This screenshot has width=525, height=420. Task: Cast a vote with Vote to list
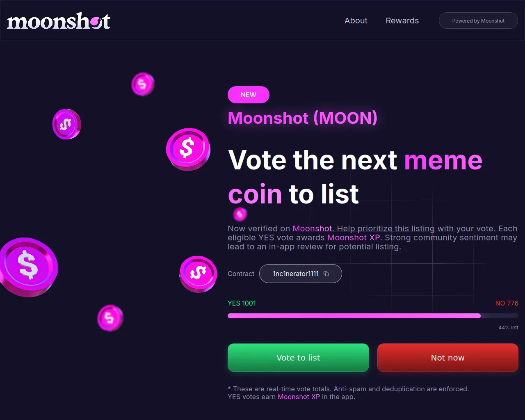point(298,358)
